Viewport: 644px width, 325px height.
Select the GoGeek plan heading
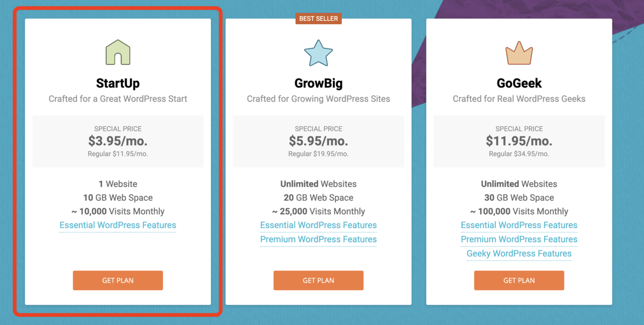tap(519, 83)
